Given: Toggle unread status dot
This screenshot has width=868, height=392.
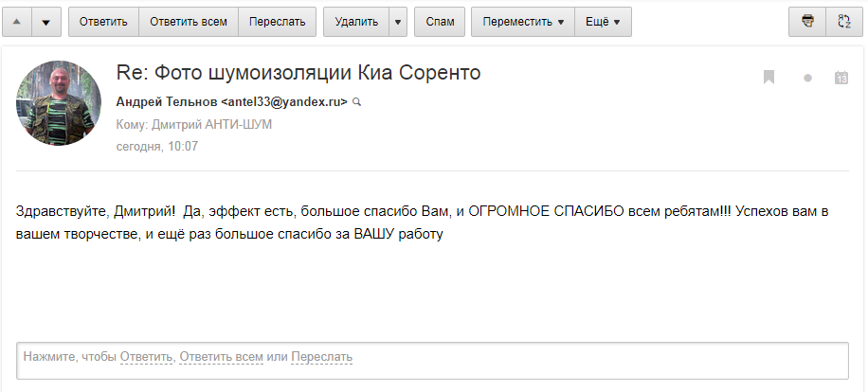Looking at the screenshot, I should point(807,78).
